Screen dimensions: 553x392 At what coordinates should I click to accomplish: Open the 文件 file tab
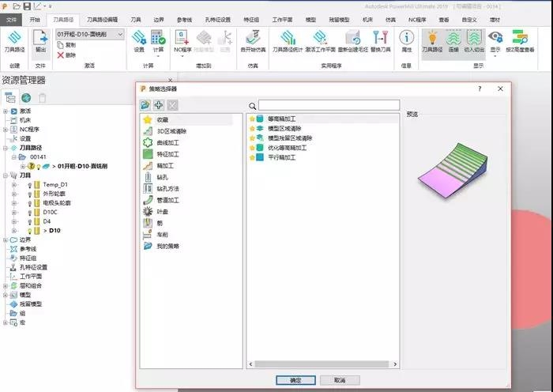[x=11, y=20]
